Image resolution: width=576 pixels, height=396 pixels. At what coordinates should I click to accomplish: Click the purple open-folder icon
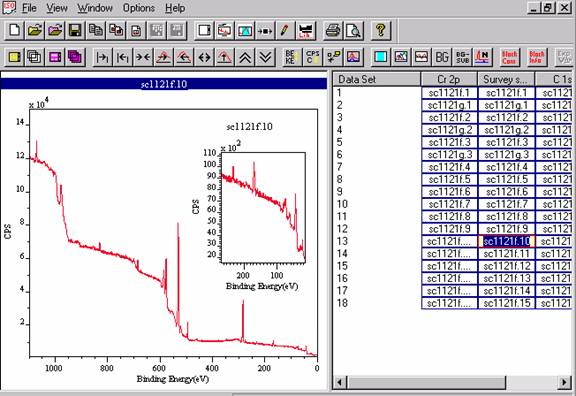tap(55, 30)
